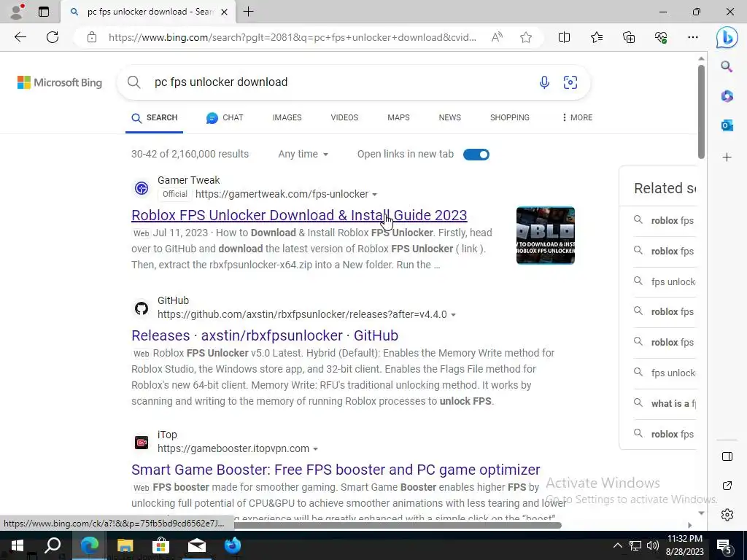Click the address bar URL
The height and width of the screenshot is (560, 747).
(x=292, y=37)
